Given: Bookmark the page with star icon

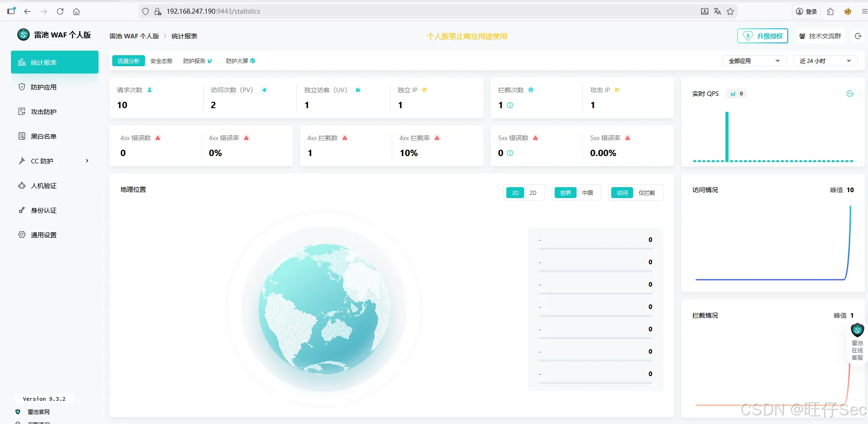Looking at the screenshot, I should (x=730, y=11).
